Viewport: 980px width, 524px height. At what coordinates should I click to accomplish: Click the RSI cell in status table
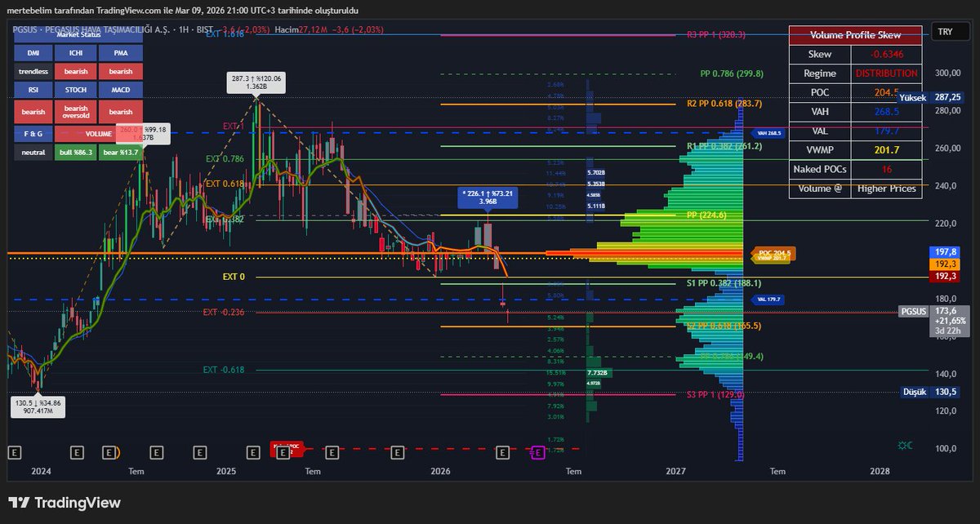click(33, 89)
